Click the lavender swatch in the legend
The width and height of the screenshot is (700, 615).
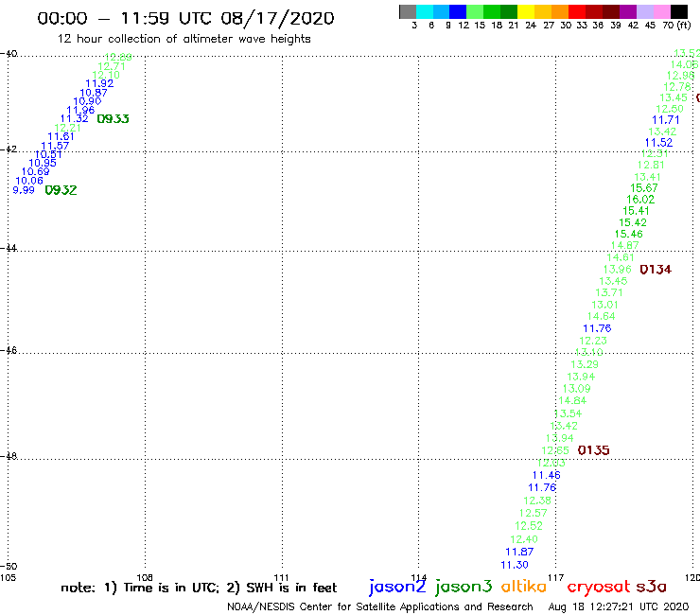point(644,12)
